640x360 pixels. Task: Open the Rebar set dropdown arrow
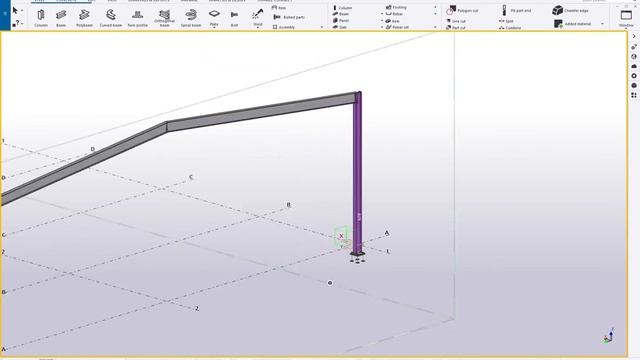click(435, 27)
